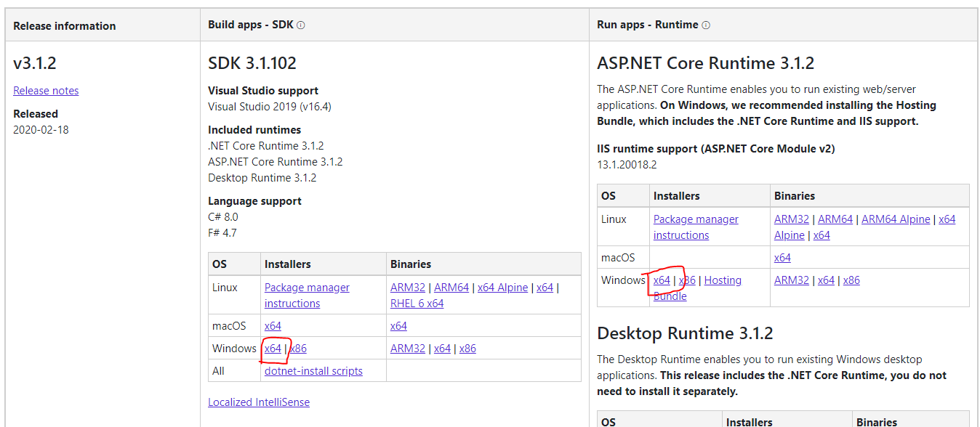Click the release date 2020-02-18

coord(41,130)
